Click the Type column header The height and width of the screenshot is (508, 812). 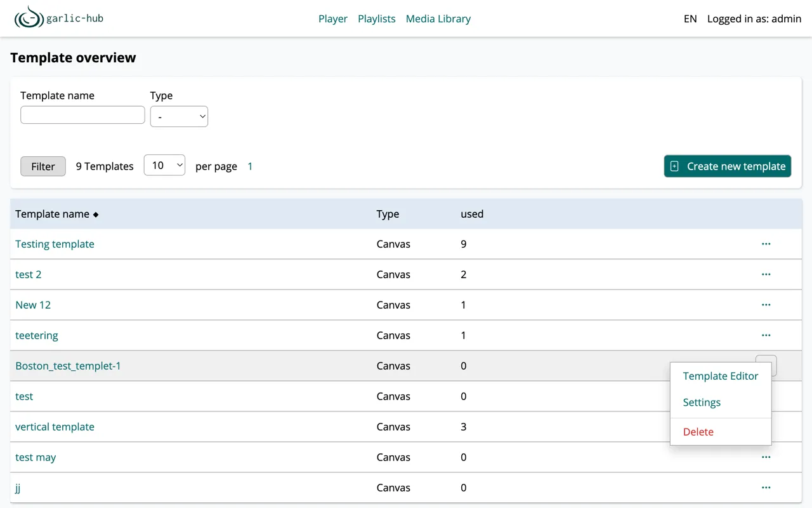tap(388, 214)
